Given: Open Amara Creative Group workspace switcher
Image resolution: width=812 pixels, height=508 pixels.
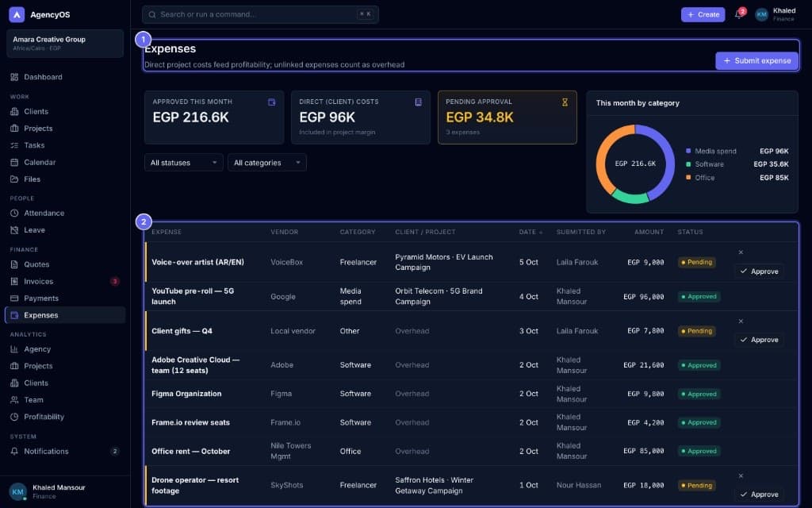Looking at the screenshot, I should coord(65,44).
